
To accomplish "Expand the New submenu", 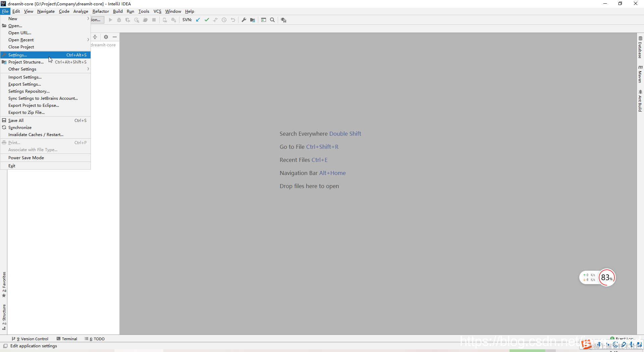I will click(46, 19).
